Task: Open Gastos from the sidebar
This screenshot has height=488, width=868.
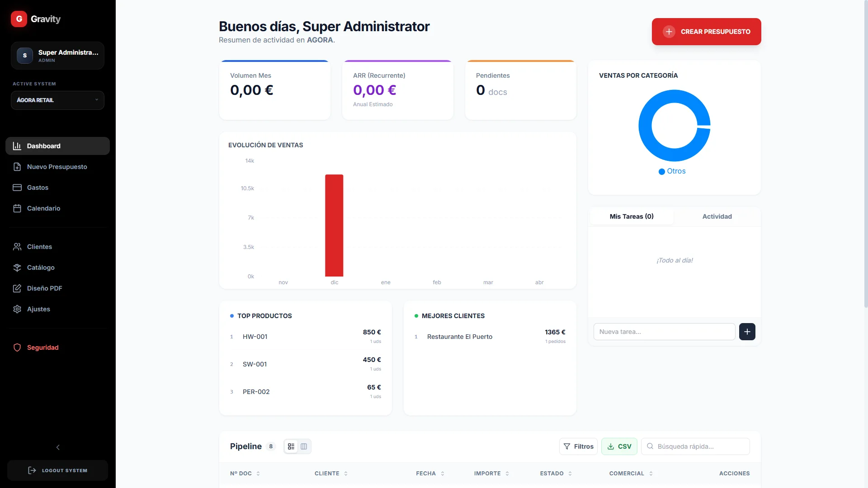Action: tap(57, 188)
